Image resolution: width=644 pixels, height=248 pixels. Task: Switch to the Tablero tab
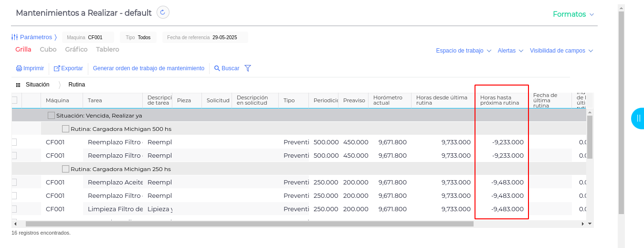click(107, 49)
